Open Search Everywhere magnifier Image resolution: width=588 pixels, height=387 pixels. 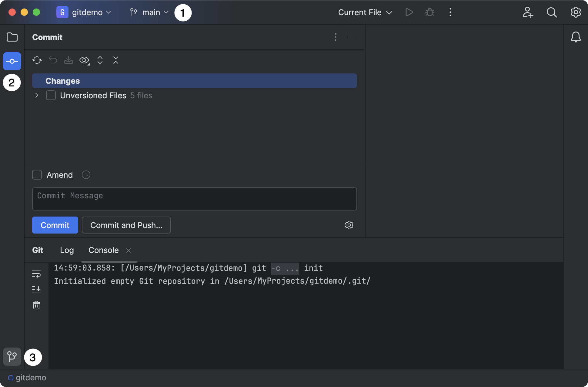click(x=552, y=12)
